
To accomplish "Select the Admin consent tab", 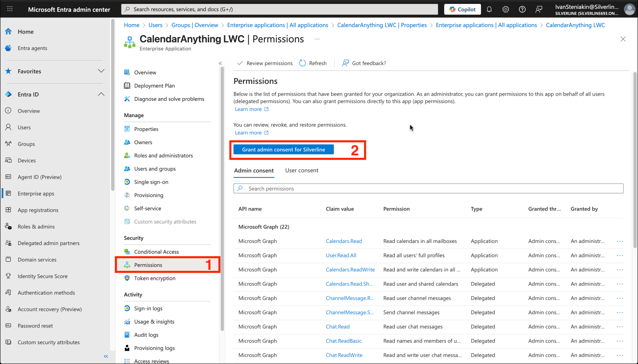I will 254,170.
